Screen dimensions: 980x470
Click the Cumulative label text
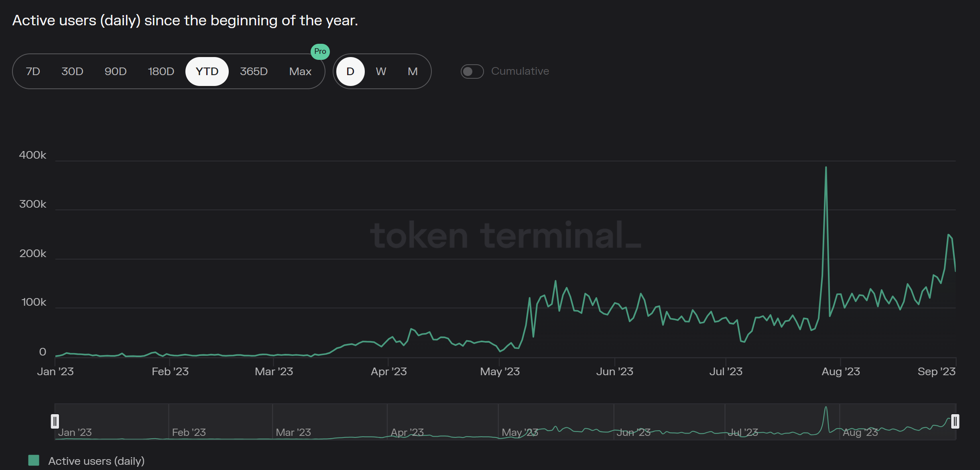pos(520,71)
